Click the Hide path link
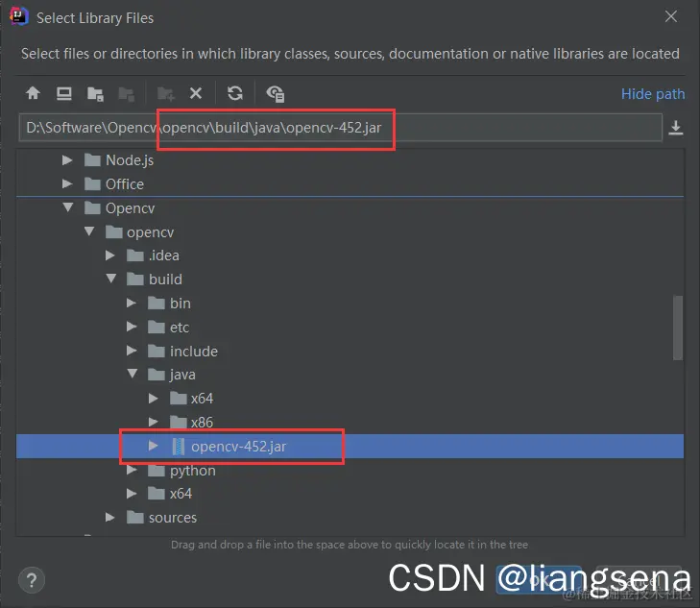Viewport: 700px width, 608px height. tap(653, 94)
